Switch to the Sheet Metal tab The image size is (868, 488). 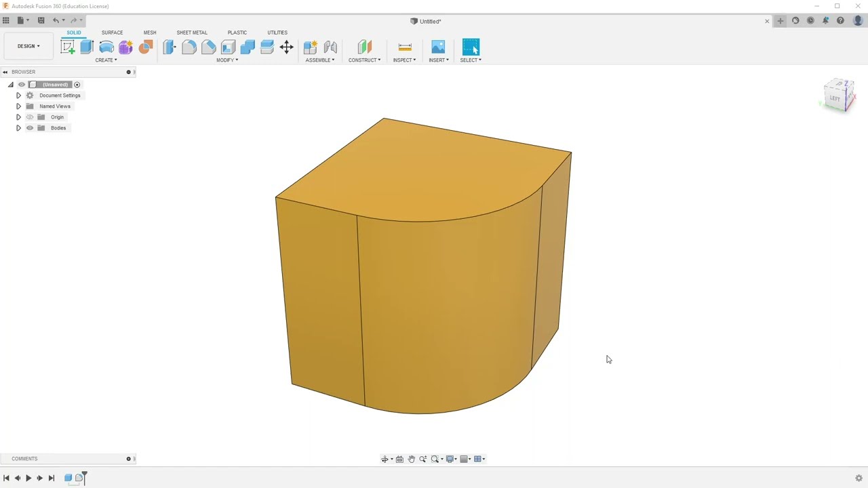tap(192, 33)
